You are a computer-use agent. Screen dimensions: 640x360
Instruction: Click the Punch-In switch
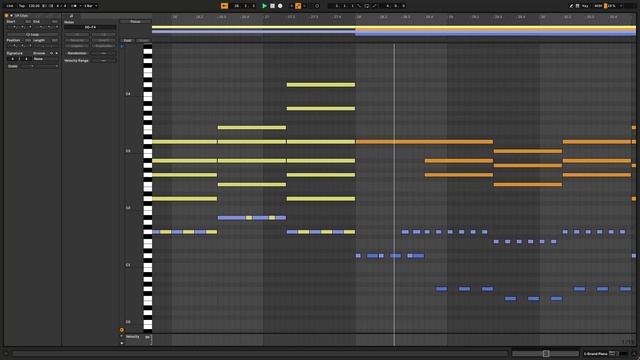click(359, 6)
